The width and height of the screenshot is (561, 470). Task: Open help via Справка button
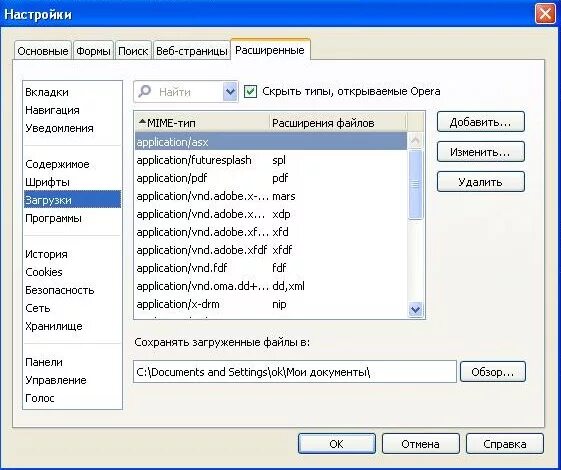coord(504,444)
